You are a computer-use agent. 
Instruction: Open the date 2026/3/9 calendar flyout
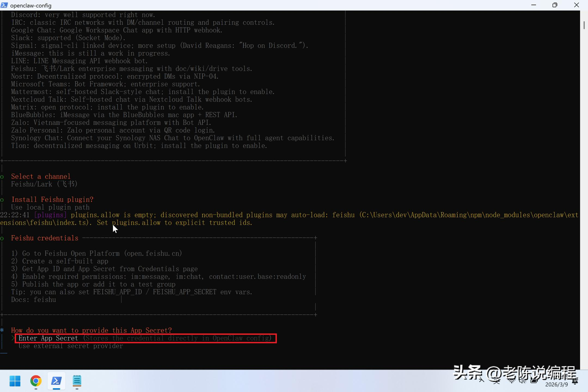pos(556,384)
